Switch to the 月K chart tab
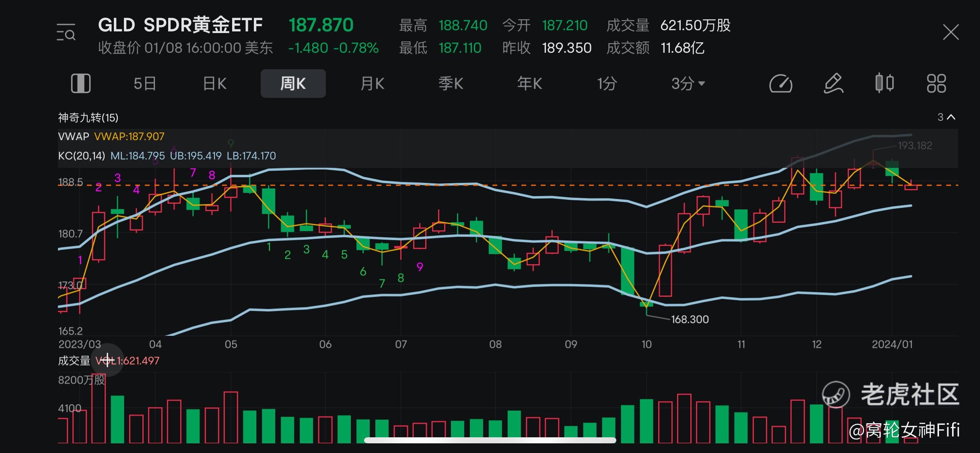Image resolution: width=980 pixels, height=453 pixels. point(373,84)
